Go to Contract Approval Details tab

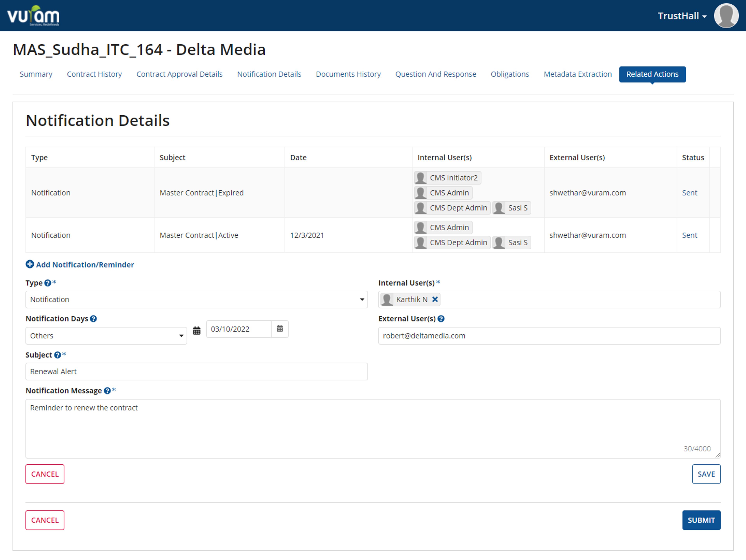[x=180, y=74]
